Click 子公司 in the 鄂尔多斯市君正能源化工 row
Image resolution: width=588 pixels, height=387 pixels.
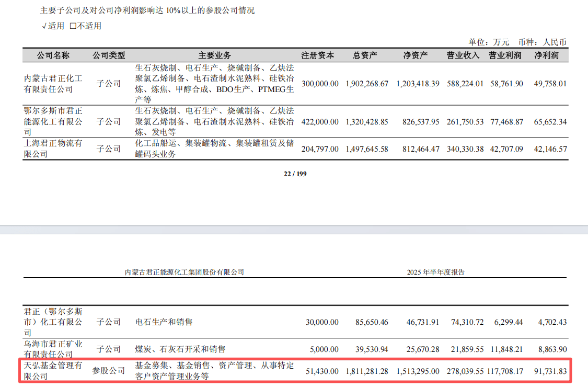(x=109, y=122)
